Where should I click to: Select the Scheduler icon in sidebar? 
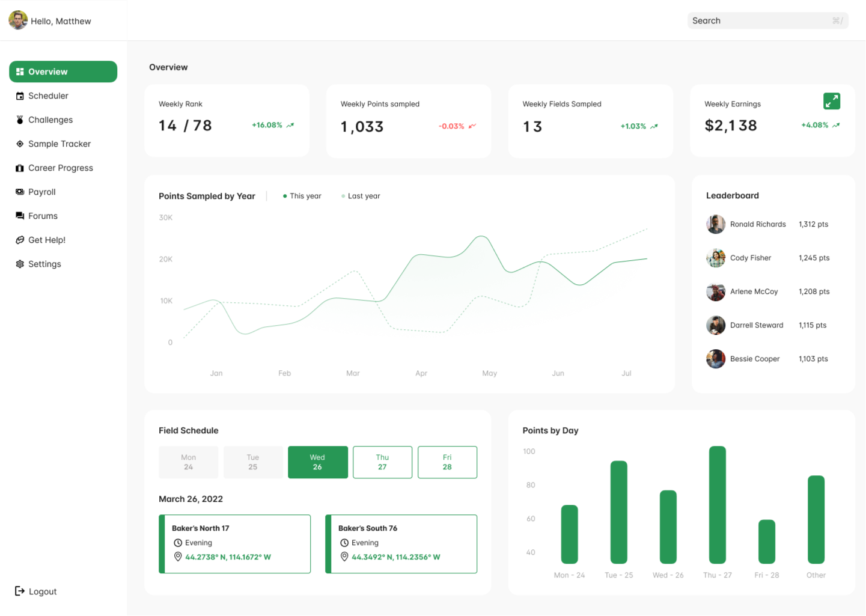pyautogui.click(x=20, y=96)
